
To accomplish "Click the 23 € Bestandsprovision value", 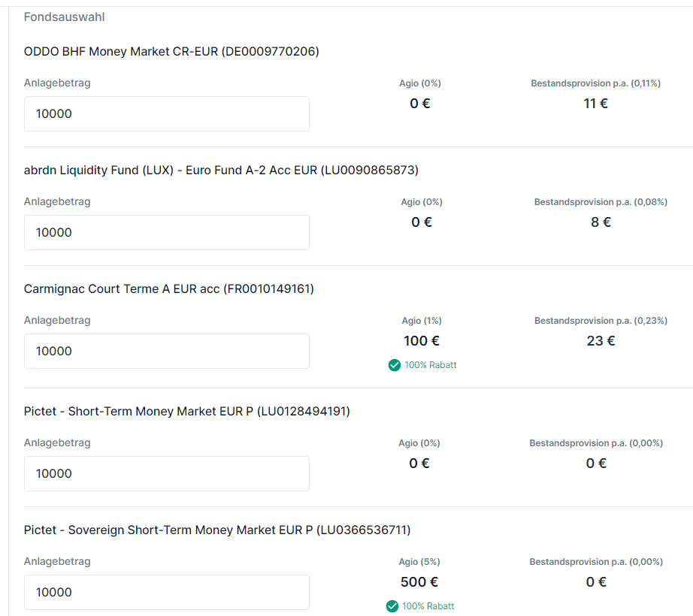I will 601,341.
